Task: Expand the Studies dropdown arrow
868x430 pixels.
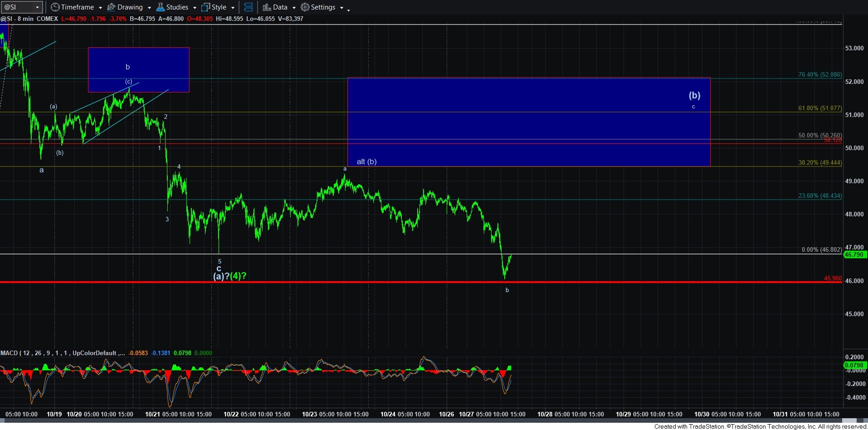Action: (195, 8)
